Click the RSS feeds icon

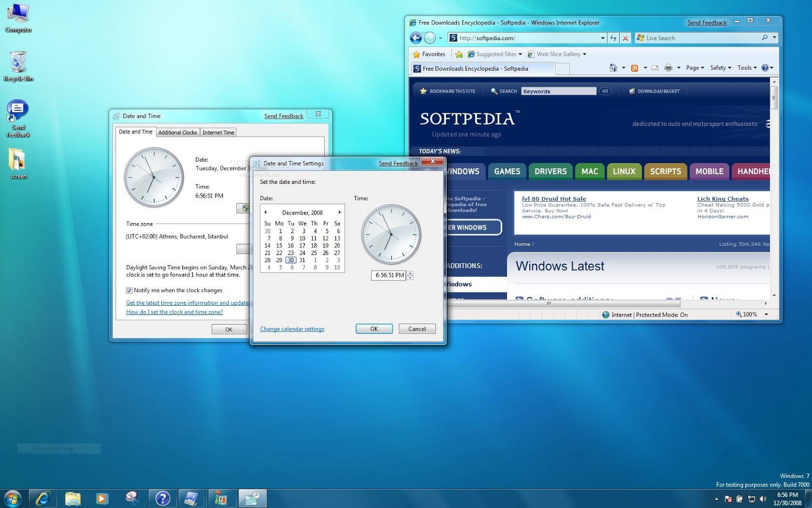pyautogui.click(x=634, y=68)
